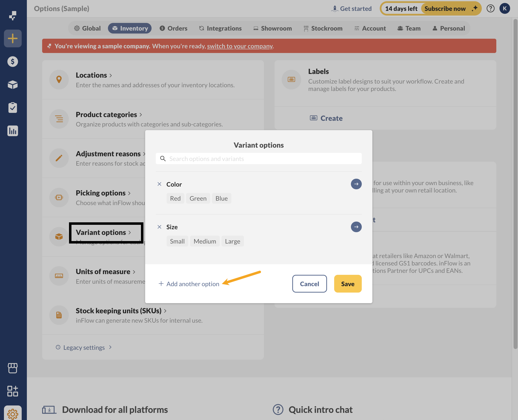Viewport: 518px width, 420px height.
Task: Open help via the question mark icon
Action: click(x=490, y=8)
